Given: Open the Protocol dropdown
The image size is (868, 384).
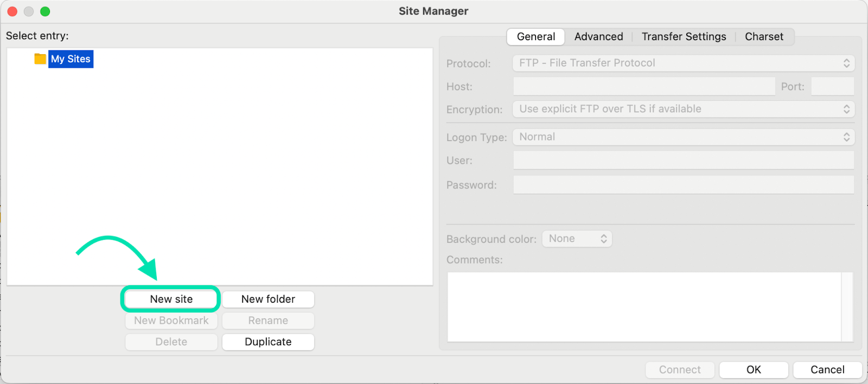Looking at the screenshot, I should (684, 63).
